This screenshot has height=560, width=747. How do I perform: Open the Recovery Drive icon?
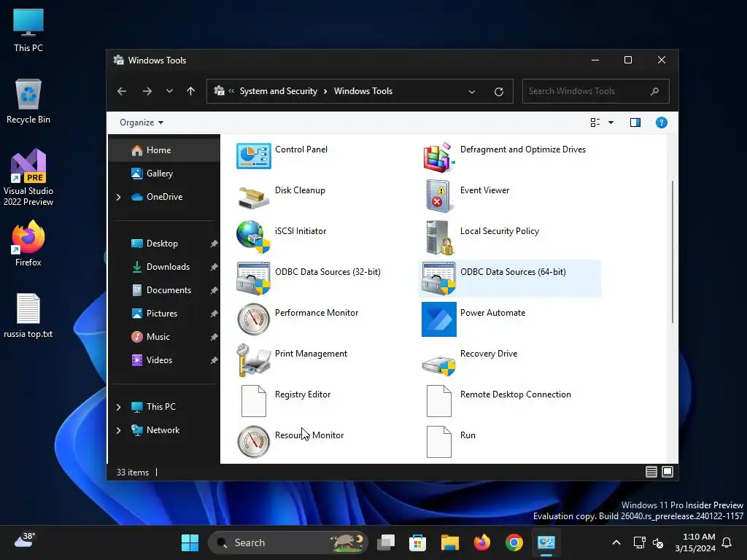[x=438, y=365]
